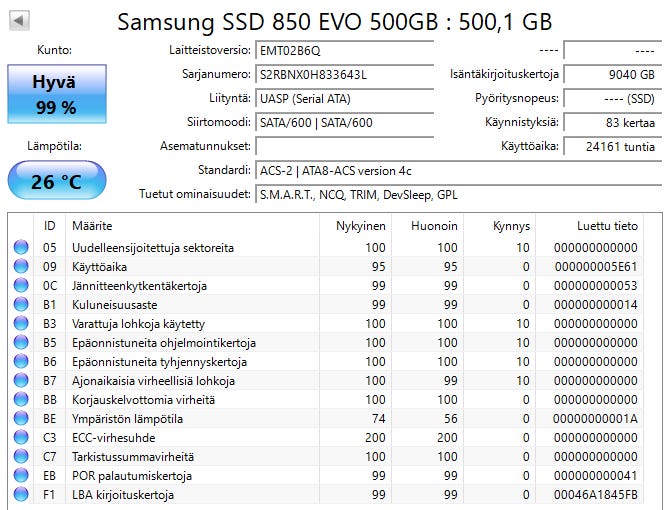The height and width of the screenshot is (510, 671).
Task: Click status orb of row BB Korjauskelvottomia virheitä
Action: pyautogui.click(x=21, y=399)
